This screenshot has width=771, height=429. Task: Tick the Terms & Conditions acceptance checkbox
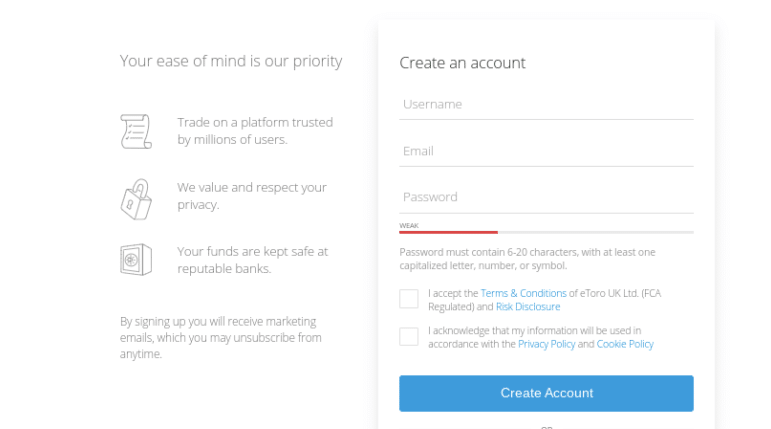[409, 299]
